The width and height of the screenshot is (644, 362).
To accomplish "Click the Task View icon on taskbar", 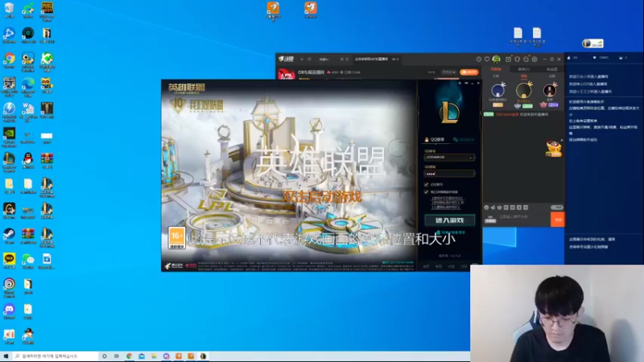I will pyautogui.click(x=117, y=356).
